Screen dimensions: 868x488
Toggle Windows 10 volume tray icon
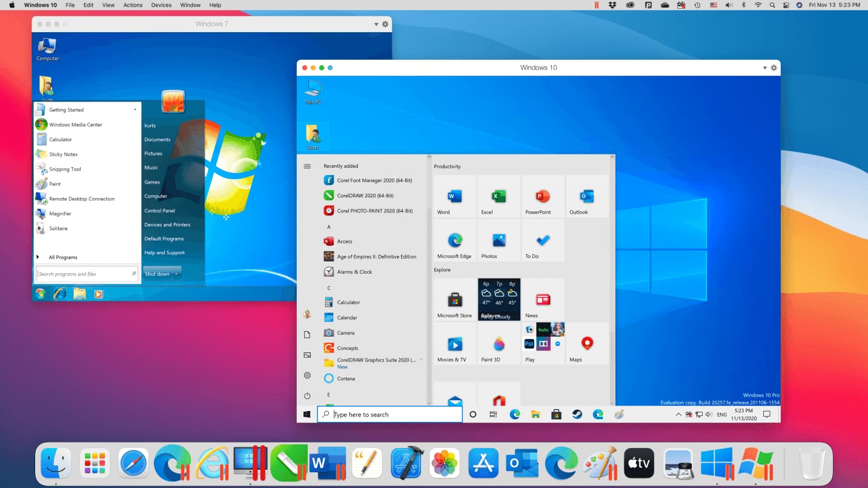click(709, 414)
